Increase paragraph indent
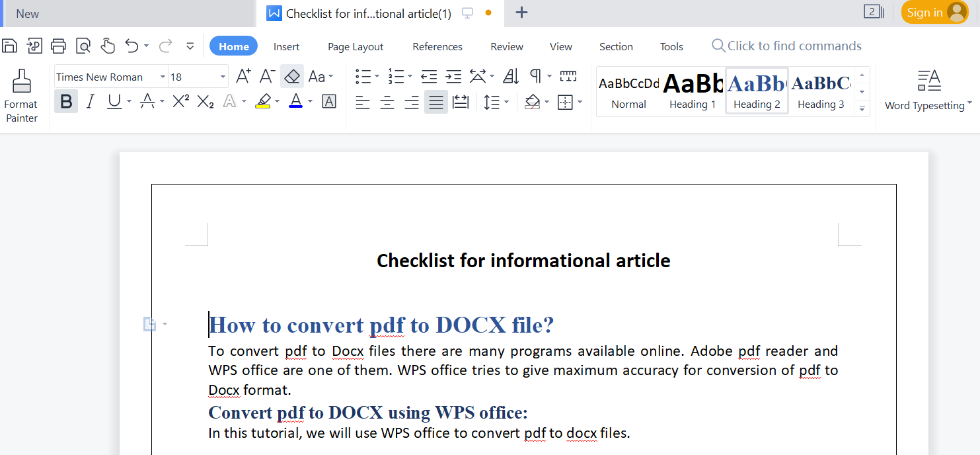Image resolution: width=980 pixels, height=455 pixels. tap(453, 77)
